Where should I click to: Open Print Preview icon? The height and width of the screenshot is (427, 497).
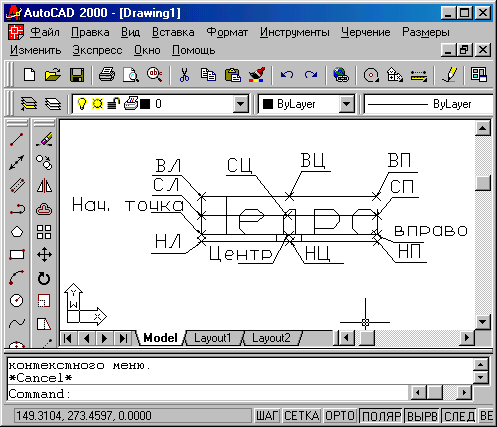point(131,75)
